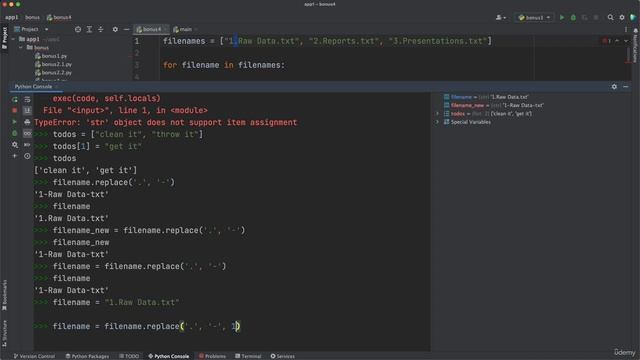This screenshot has width=640, height=360.
Task: Open Version Control tool window
Action: pyautogui.click(x=34, y=356)
